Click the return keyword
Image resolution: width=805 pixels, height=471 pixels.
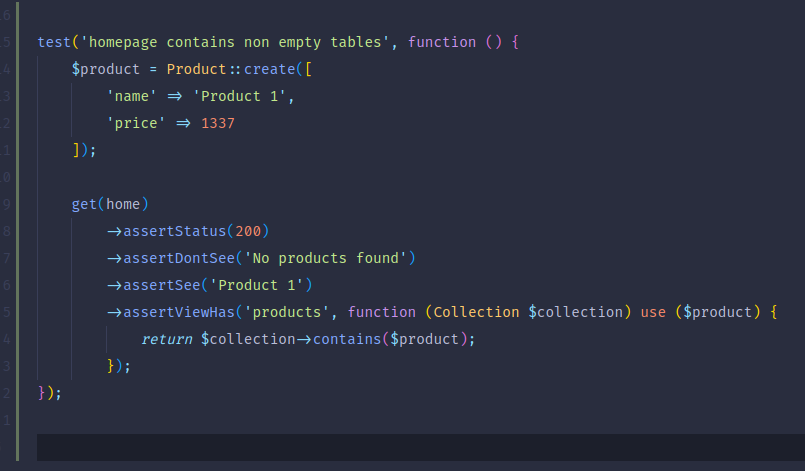(x=167, y=339)
